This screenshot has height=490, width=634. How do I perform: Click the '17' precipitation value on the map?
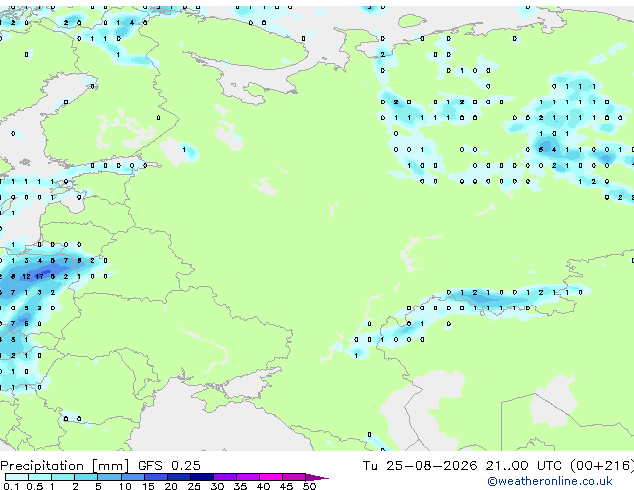tap(39, 277)
